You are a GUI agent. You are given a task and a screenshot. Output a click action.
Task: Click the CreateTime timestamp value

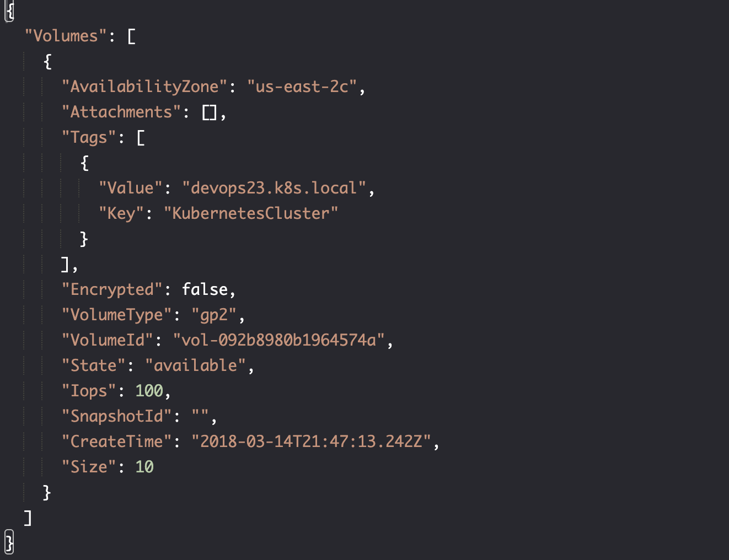311,442
